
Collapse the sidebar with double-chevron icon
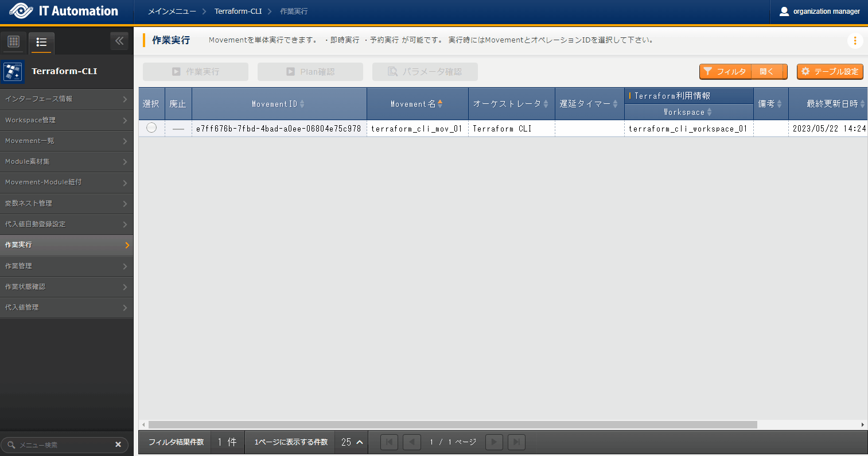[x=119, y=41]
